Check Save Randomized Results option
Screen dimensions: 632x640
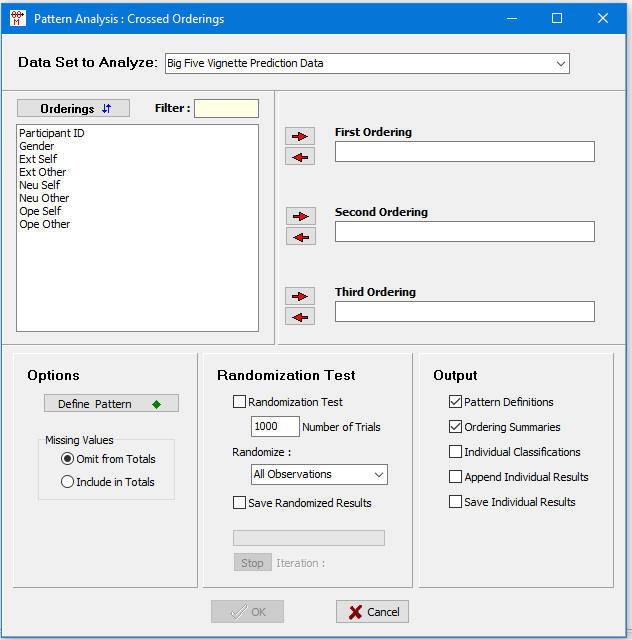pos(239,503)
